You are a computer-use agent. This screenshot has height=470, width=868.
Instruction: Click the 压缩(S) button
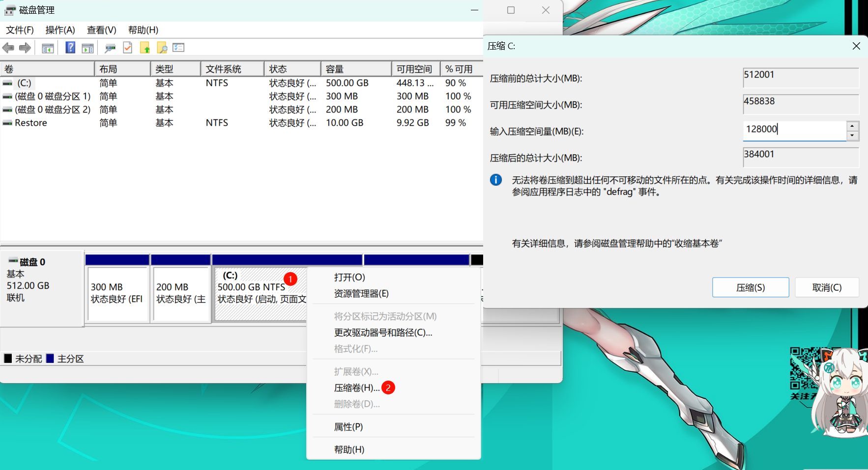pyautogui.click(x=751, y=287)
